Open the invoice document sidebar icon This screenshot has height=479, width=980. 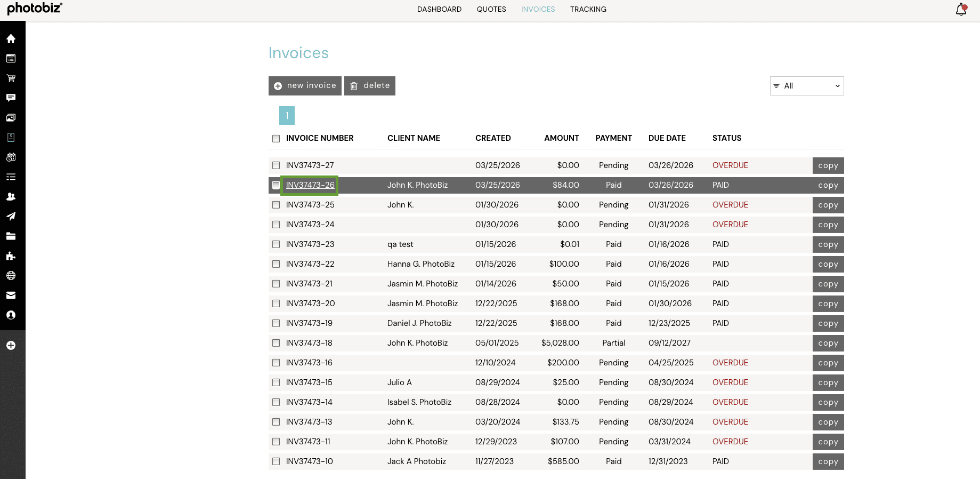pyautogui.click(x=11, y=138)
